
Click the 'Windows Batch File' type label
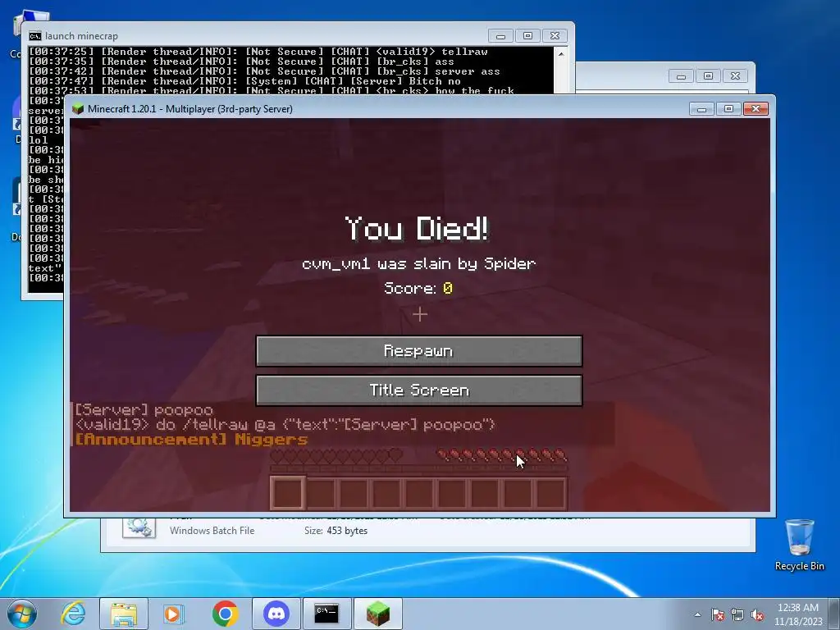(x=212, y=531)
